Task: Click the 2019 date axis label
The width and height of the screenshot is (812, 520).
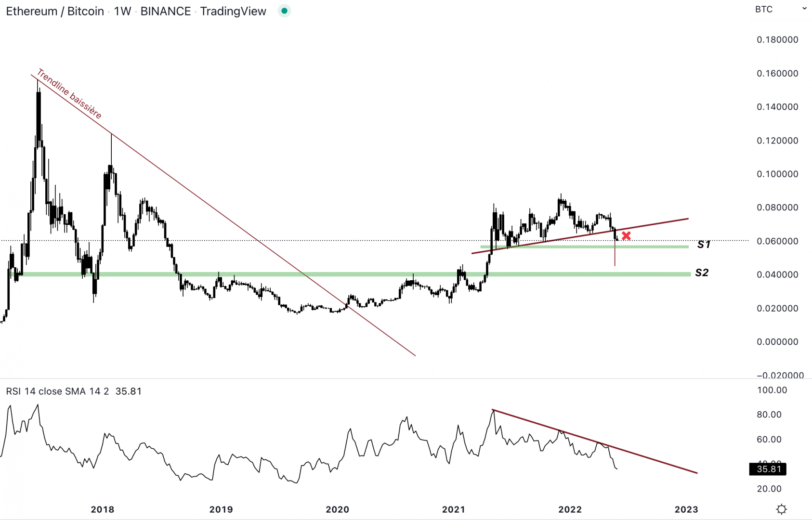Action: click(x=221, y=509)
